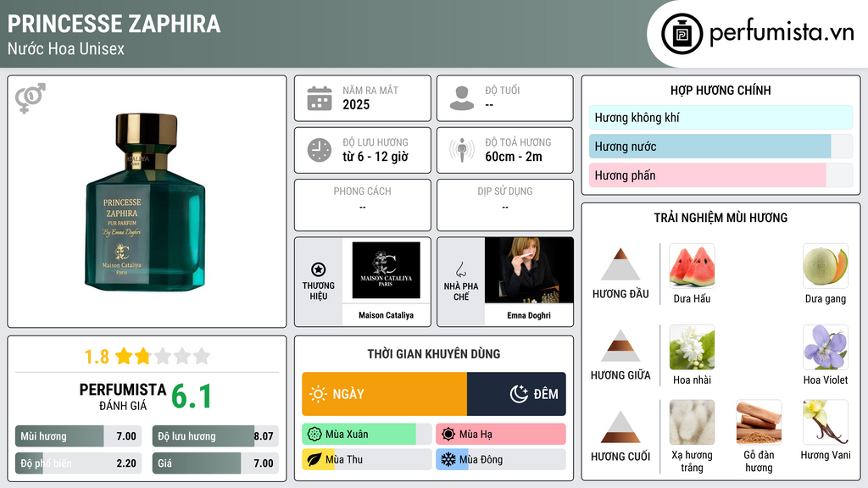Click the leaf icon for Mùa Thu
Image resolution: width=868 pixels, height=488 pixels.
(x=314, y=459)
